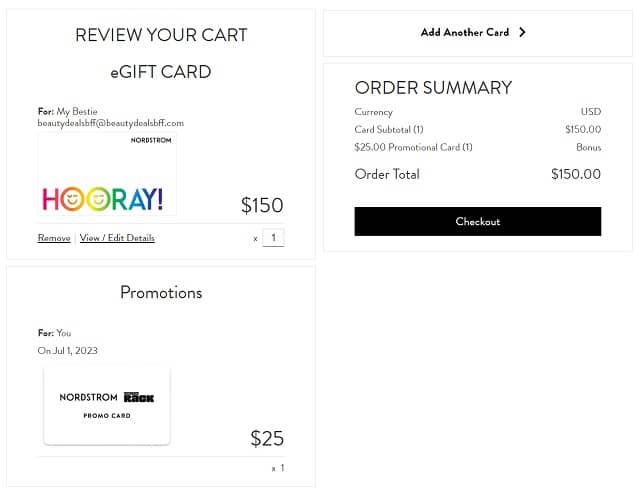Click the Nordstrom Rack promo card image
642x500 pixels.
(x=107, y=405)
